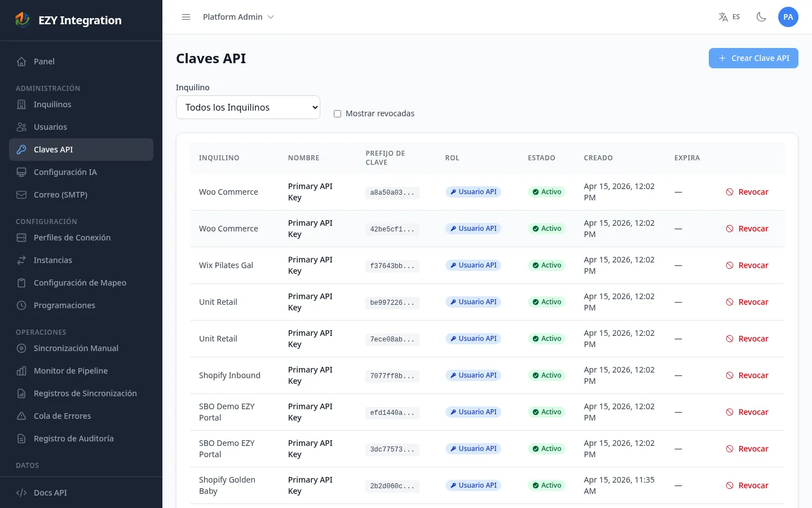Revocar the key with prefix be997226
The image size is (812, 508).
(747, 302)
